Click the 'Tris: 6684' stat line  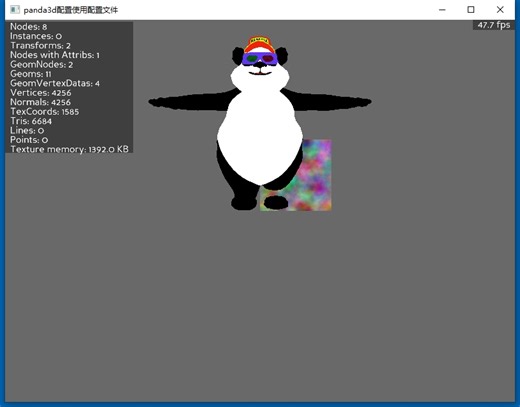[x=31, y=121]
